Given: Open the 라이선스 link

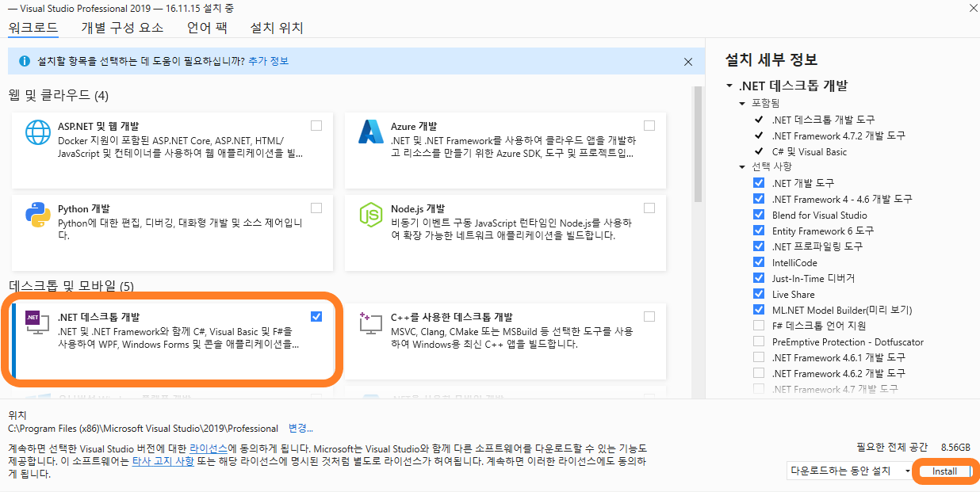Looking at the screenshot, I should (x=209, y=448).
